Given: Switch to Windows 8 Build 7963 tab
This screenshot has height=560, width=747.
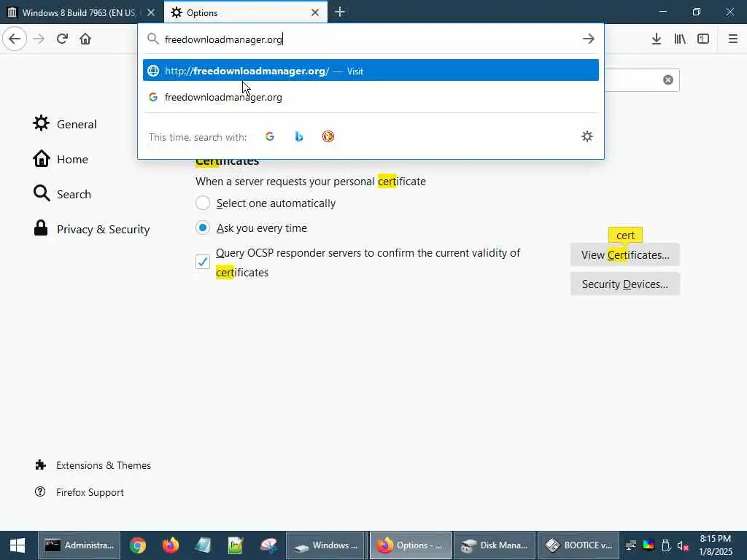Looking at the screenshot, I should [79, 12].
